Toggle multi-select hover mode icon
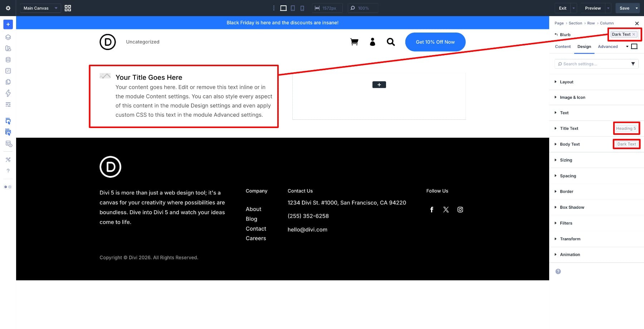The width and height of the screenshot is (644, 329). tap(8, 132)
